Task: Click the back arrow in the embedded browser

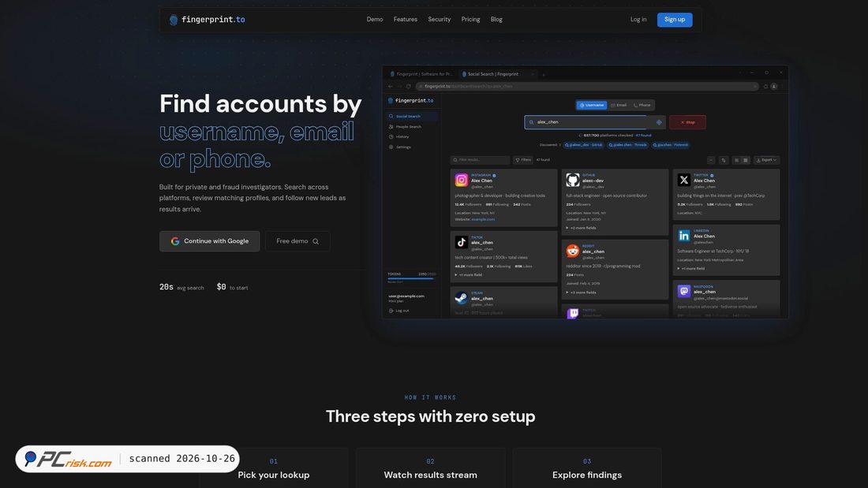Action: click(x=391, y=86)
